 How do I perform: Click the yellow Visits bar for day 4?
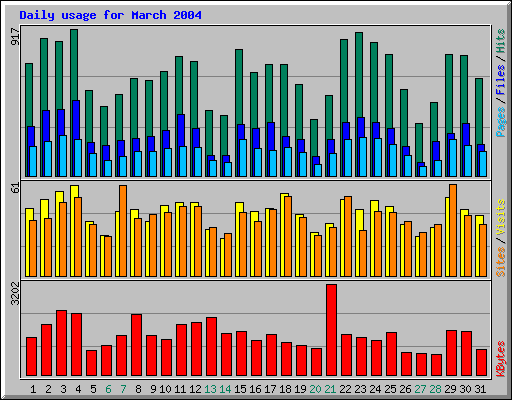(x=72, y=231)
